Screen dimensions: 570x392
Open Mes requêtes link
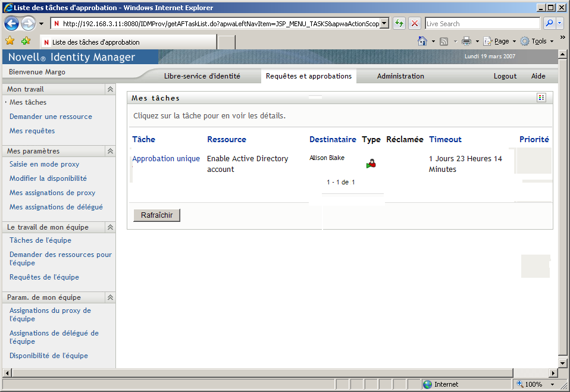32,131
